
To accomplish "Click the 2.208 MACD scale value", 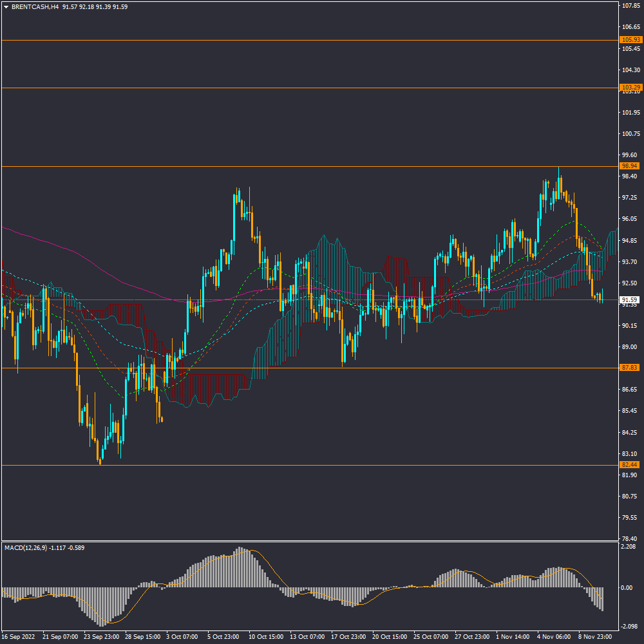I will click(629, 547).
